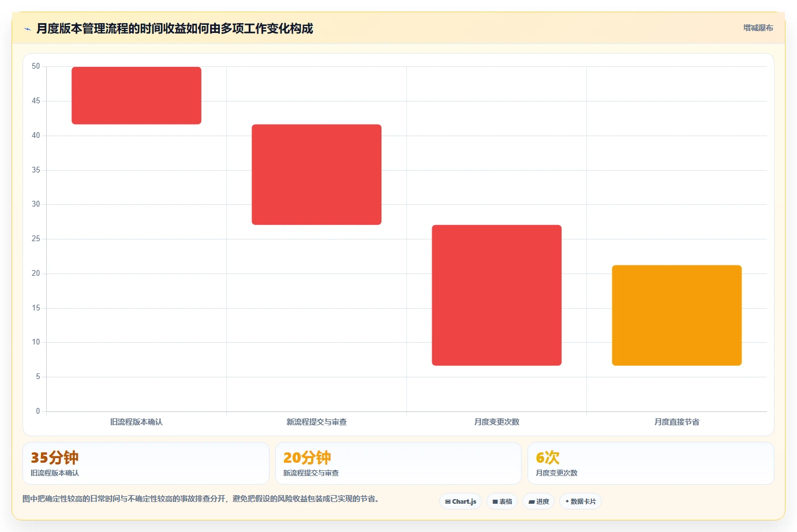797x532 pixels.
Task: Click the 旧流程版本确认 x-axis label
Action: point(136,422)
